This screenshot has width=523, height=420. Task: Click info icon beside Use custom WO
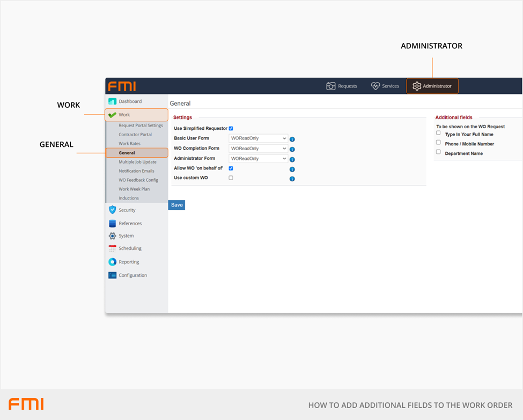click(x=292, y=179)
